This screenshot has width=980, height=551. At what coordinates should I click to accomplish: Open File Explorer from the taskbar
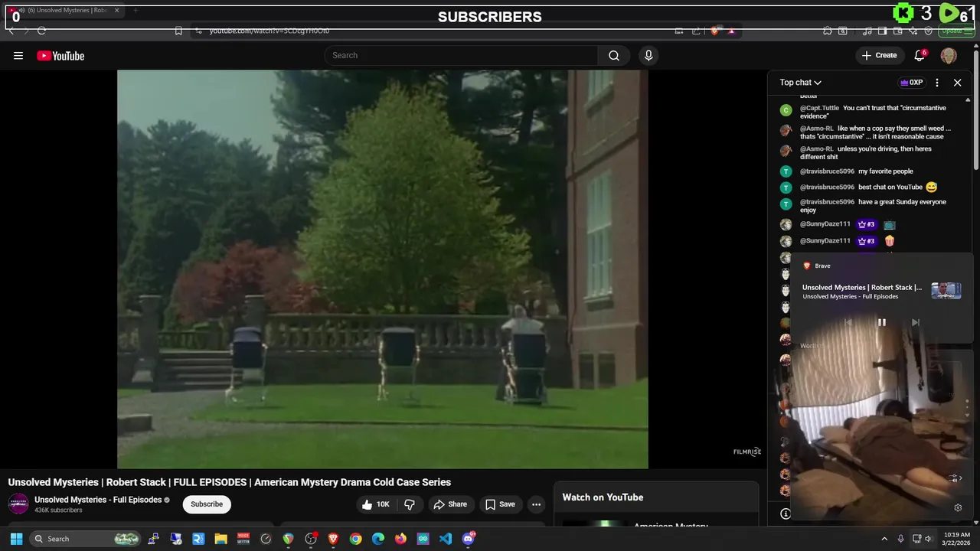(220, 539)
